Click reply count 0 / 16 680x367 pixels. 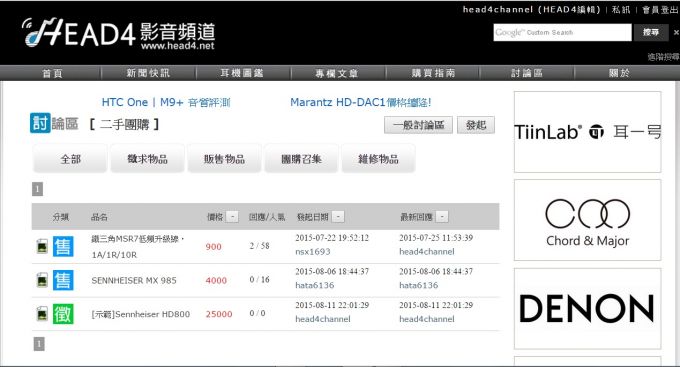tap(259, 280)
